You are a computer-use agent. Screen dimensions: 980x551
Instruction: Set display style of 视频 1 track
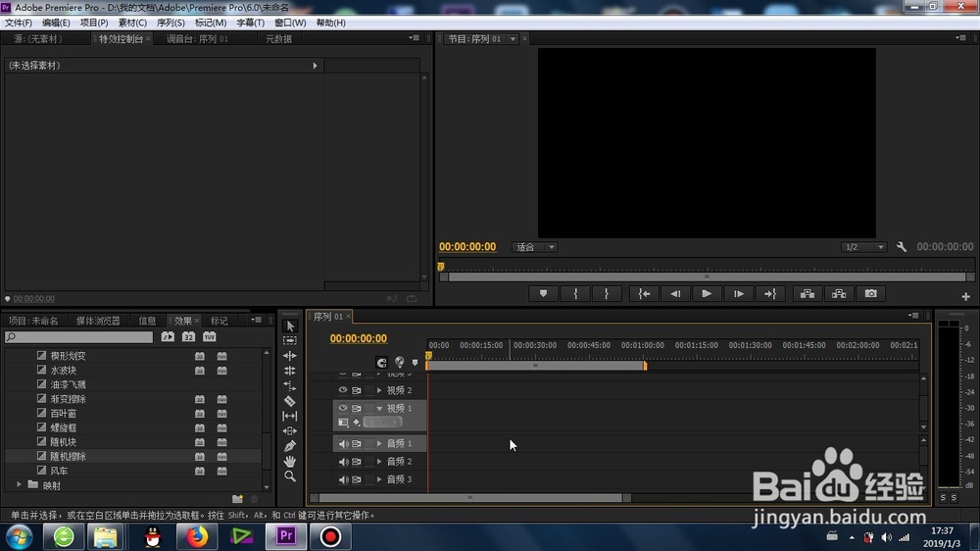[x=343, y=423]
